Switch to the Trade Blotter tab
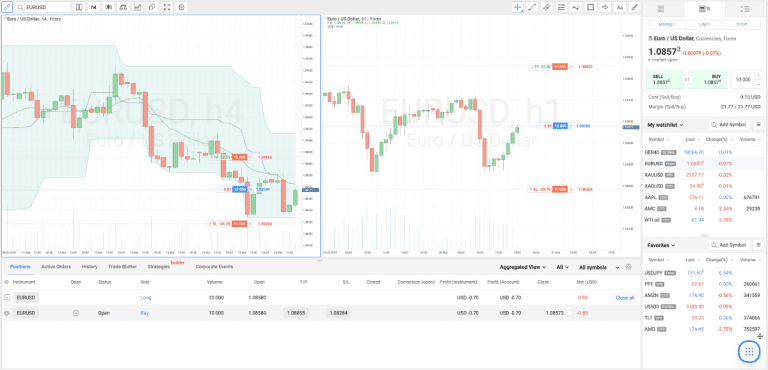 (x=123, y=267)
